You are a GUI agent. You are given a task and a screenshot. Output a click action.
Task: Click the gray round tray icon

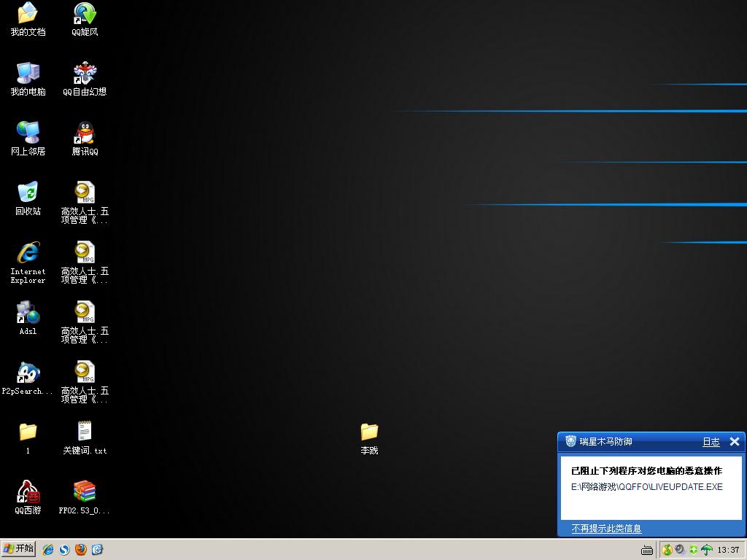680,550
